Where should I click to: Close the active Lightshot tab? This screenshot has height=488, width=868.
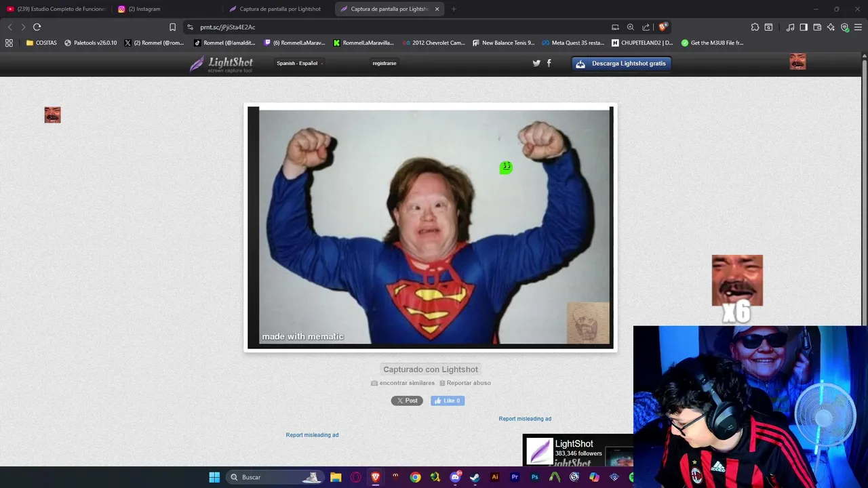[x=437, y=9]
